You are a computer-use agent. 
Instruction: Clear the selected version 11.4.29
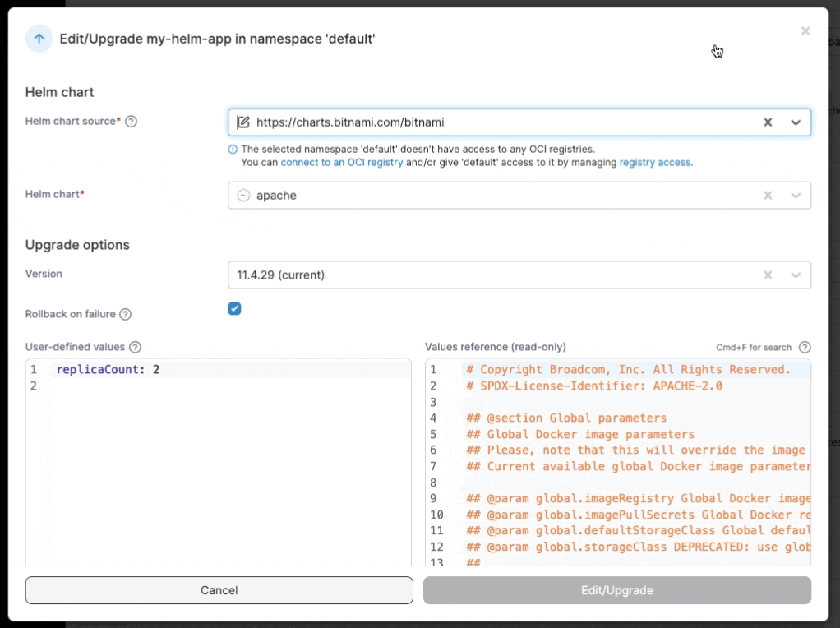pyautogui.click(x=768, y=275)
